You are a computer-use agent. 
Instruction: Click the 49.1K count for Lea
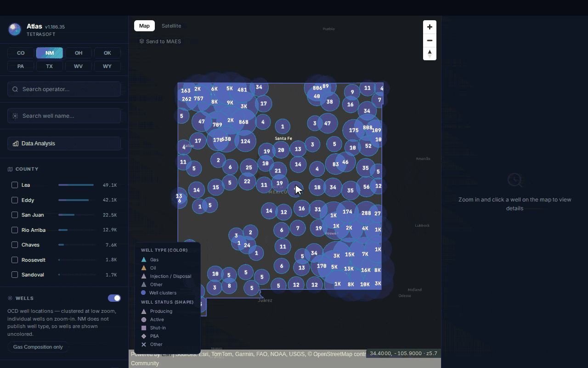click(x=110, y=185)
